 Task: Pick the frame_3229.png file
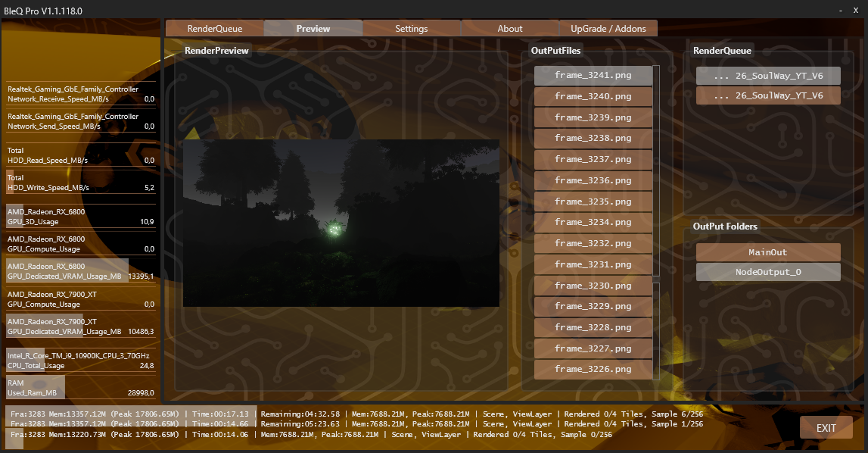point(593,306)
